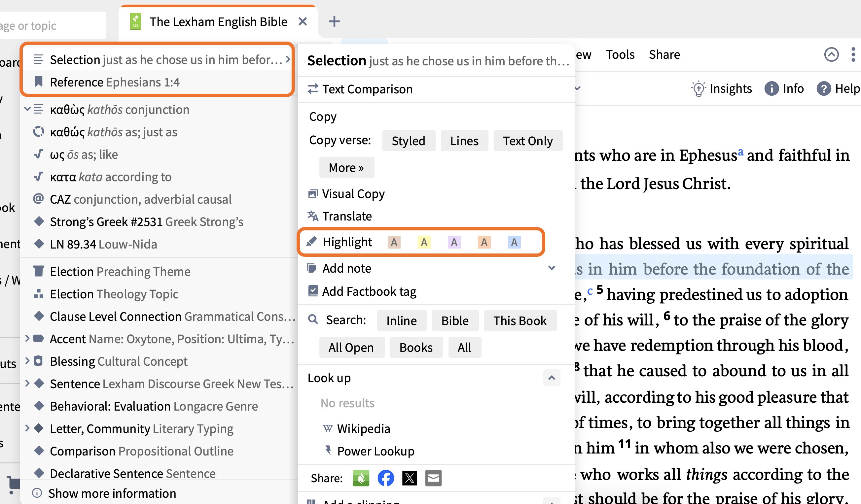The width and height of the screenshot is (861, 504).
Task: Share by email icon
Action: tap(433, 478)
